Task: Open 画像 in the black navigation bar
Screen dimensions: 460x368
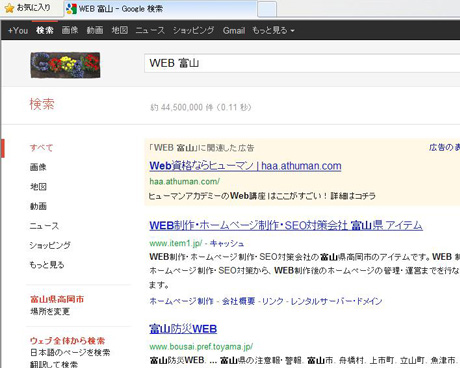Action: point(70,30)
